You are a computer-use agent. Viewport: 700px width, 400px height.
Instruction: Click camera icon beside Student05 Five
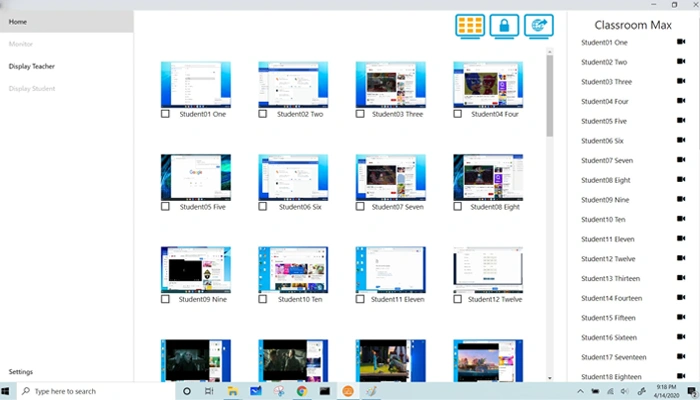pos(681,121)
